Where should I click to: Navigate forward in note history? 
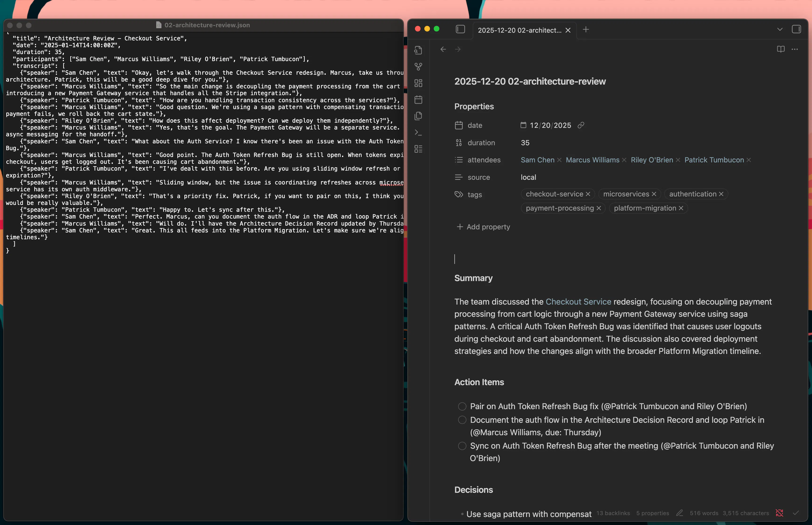coord(458,49)
